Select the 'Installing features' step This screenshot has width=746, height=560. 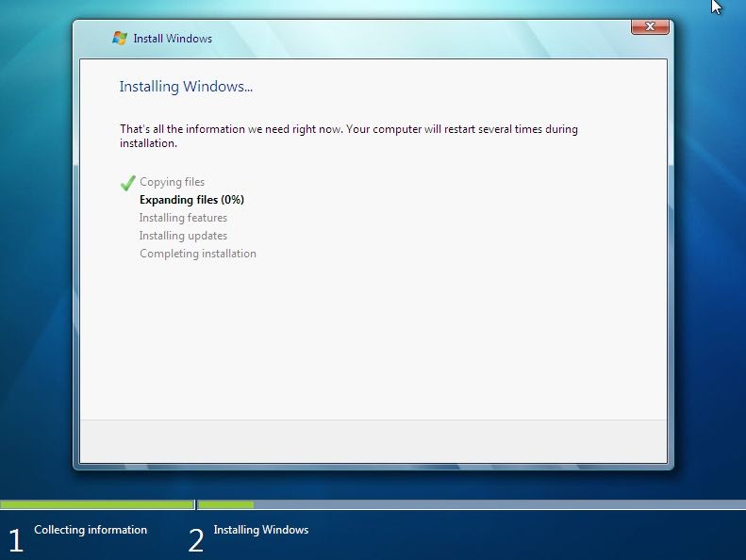[183, 218]
